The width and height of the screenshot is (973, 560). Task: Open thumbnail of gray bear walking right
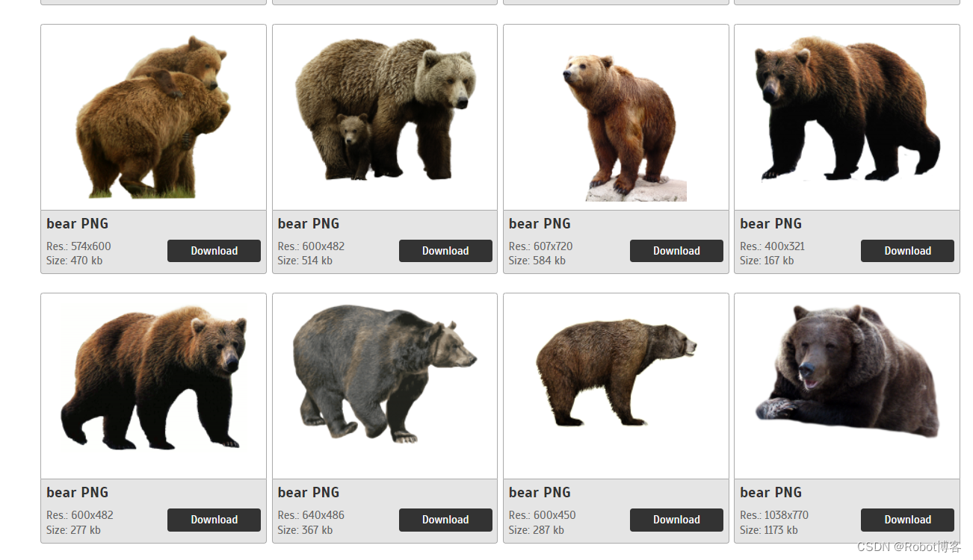click(x=385, y=386)
